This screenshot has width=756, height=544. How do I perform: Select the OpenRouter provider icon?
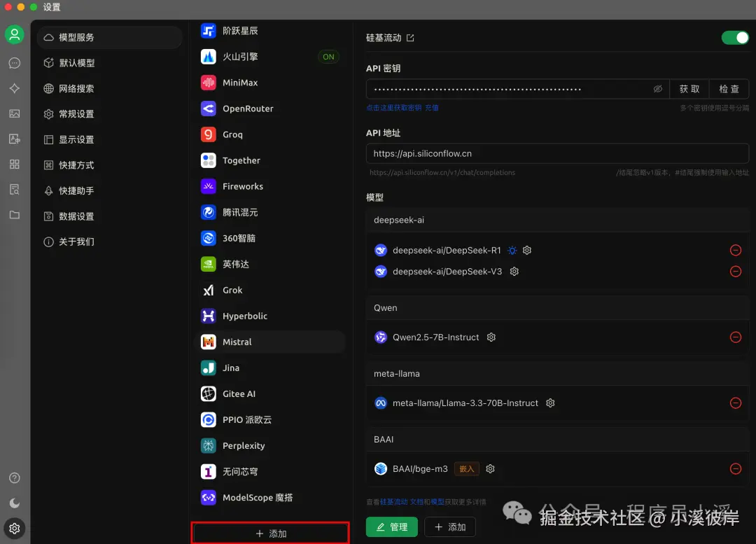pyautogui.click(x=208, y=108)
